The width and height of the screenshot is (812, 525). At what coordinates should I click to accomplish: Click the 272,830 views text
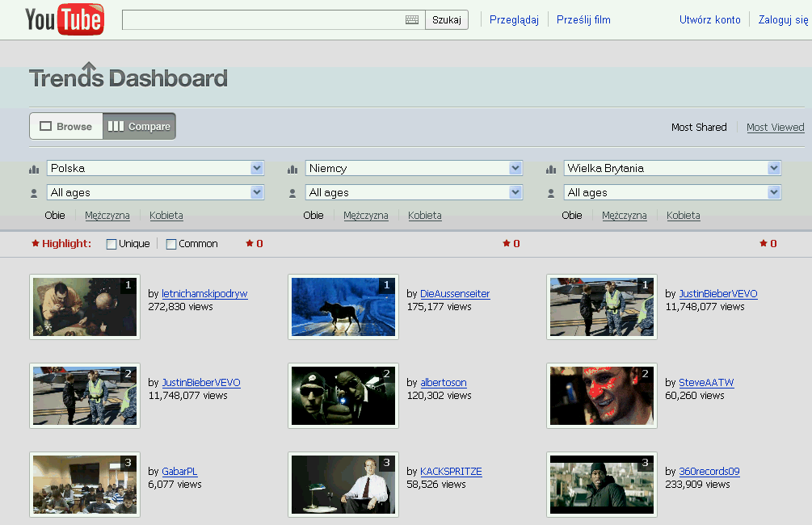pos(181,307)
